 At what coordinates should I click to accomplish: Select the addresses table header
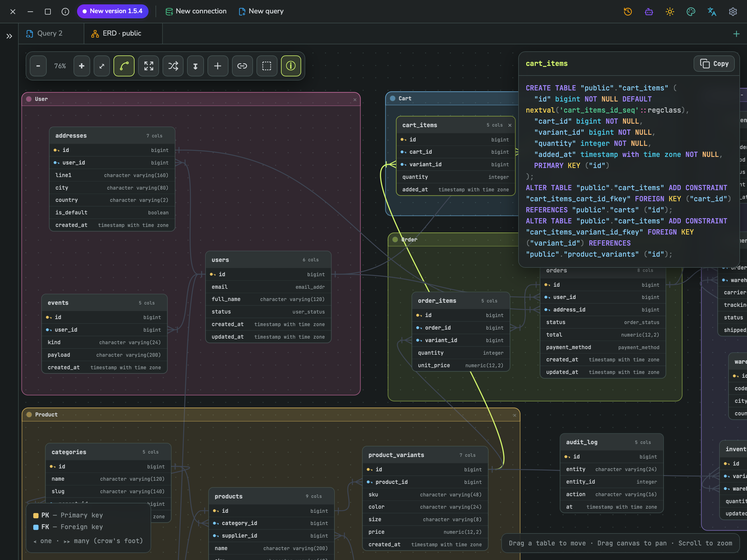112,136
